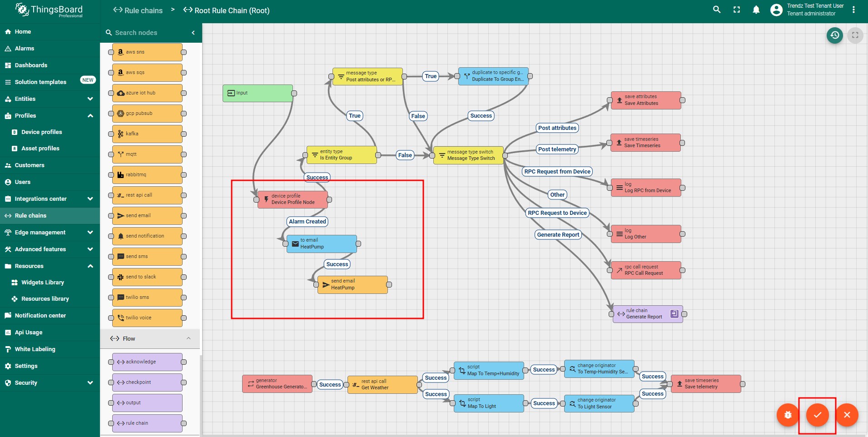This screenshot has width=868, height=437.
Task: Open the version history clock icon
Action: (835, 35)
